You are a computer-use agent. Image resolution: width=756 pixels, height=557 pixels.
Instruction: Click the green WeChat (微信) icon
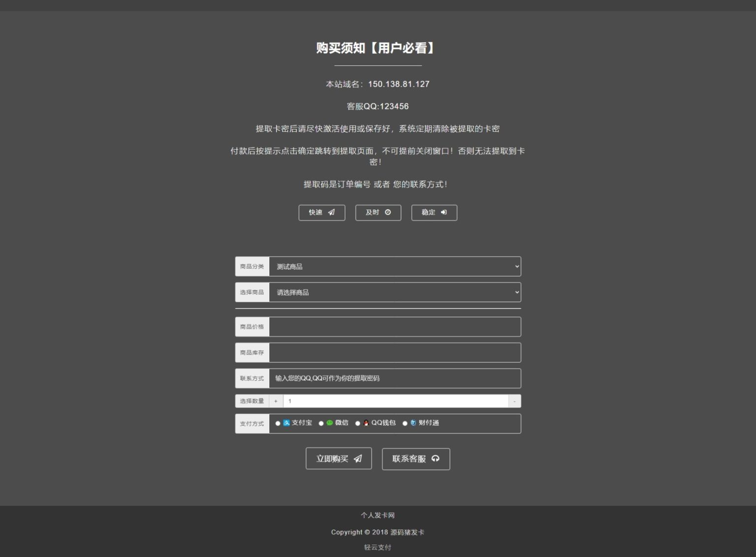[x=330, y=423]
